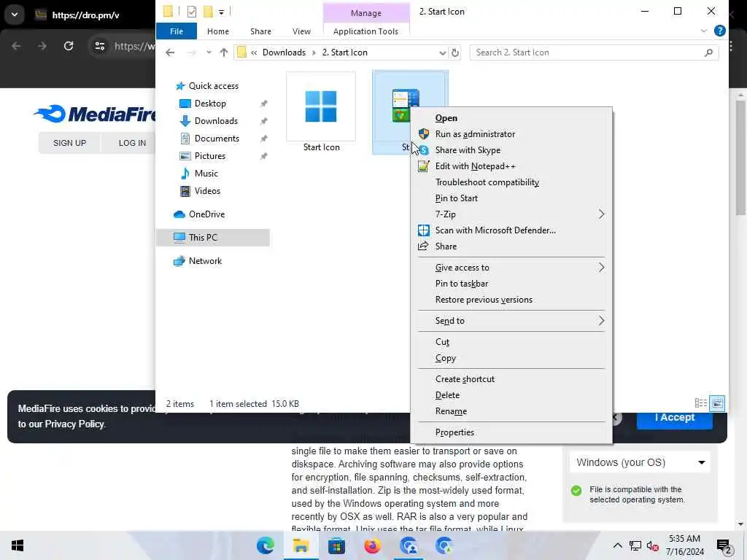This screenshot has height=560, width=747.
Task: Go up one folder level arrow
Action: (223, 52)
